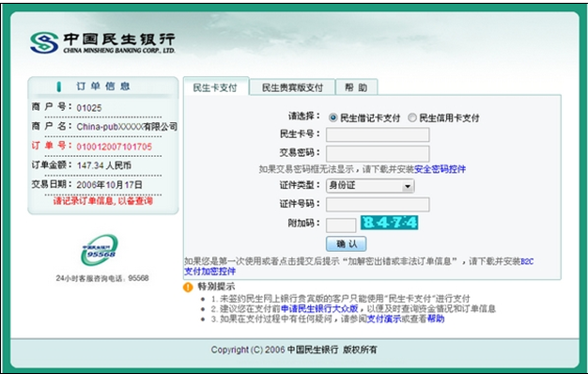
Task: Click 24小时客服咨询电话 95568 text
Action: [102, 278]
